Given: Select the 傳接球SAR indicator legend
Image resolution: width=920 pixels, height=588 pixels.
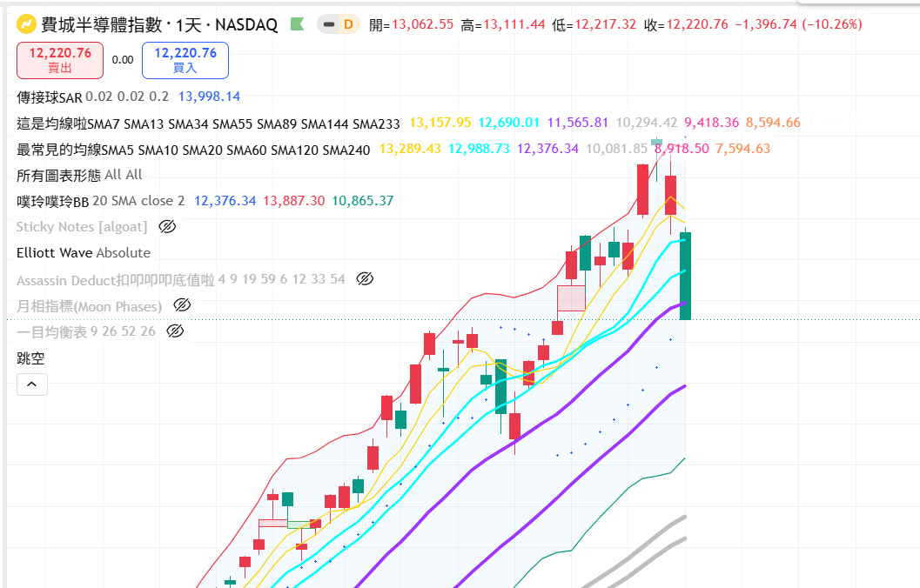Looking at the screenshot, I should point(50,97).
